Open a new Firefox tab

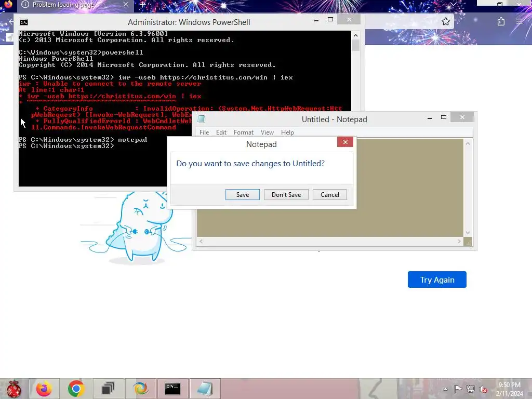pyautogui.click(x=143, y=4)
